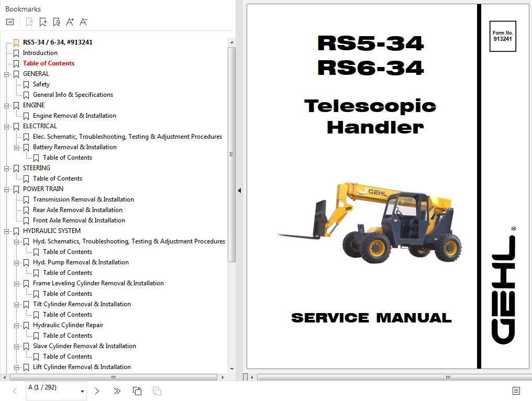Click the add new bookmark icon
The width and height of the screenshot is (532, 401).
43,22
